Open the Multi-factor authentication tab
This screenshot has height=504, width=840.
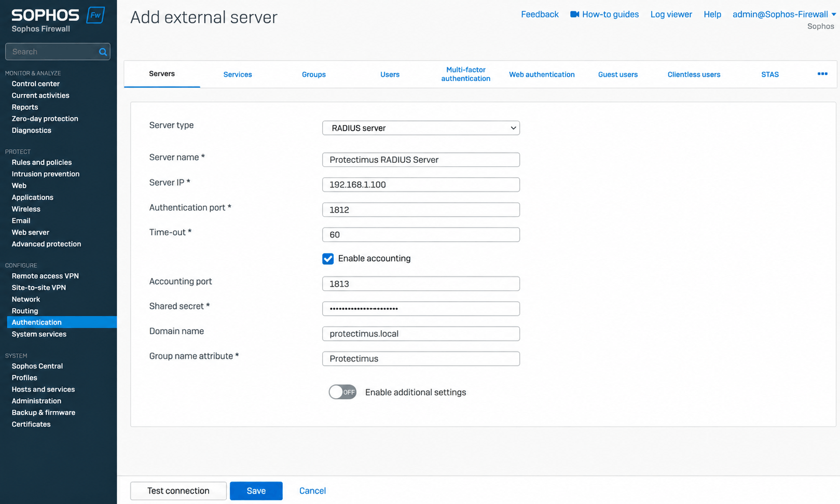coord(465,74)
